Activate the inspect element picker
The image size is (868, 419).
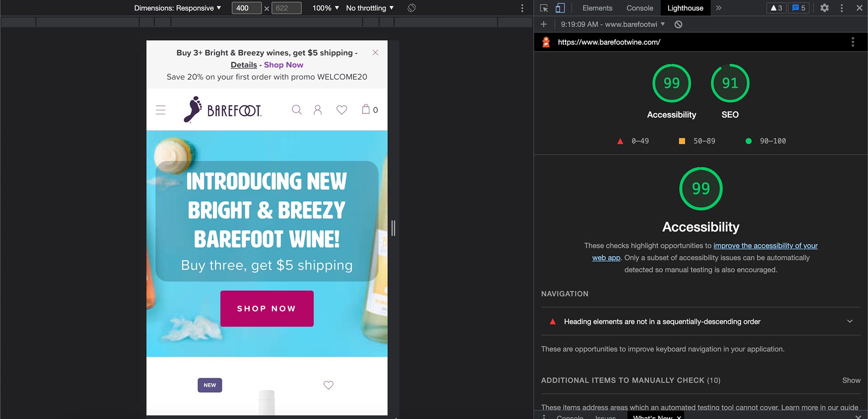coord(544,8)
